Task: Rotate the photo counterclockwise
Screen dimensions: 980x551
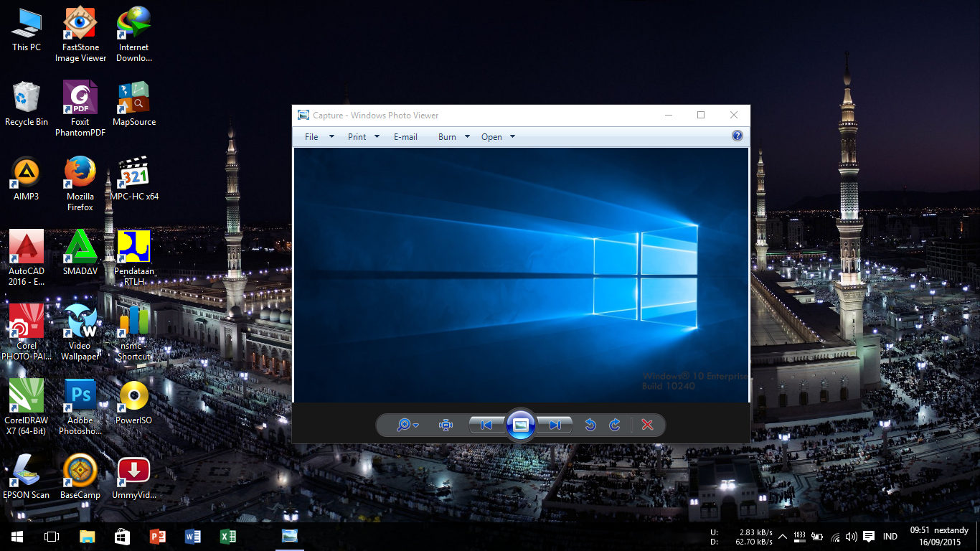Action: pyautogui.click(x=590, y=425)
